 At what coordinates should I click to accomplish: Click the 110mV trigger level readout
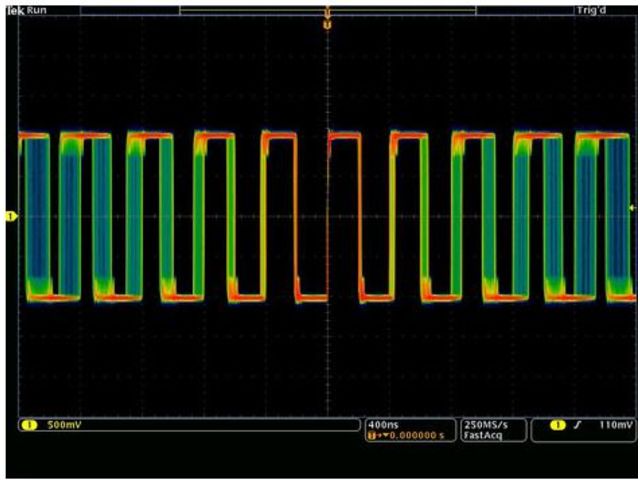pos(617,426)
